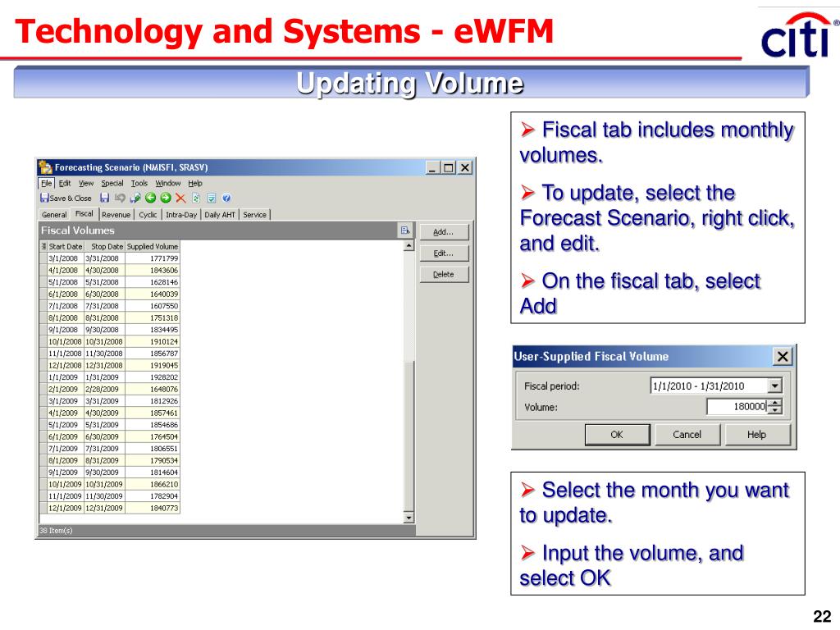840x630 pixels.
Task: Click the green forward arrow icon
Action: click(x=166, y=199)
